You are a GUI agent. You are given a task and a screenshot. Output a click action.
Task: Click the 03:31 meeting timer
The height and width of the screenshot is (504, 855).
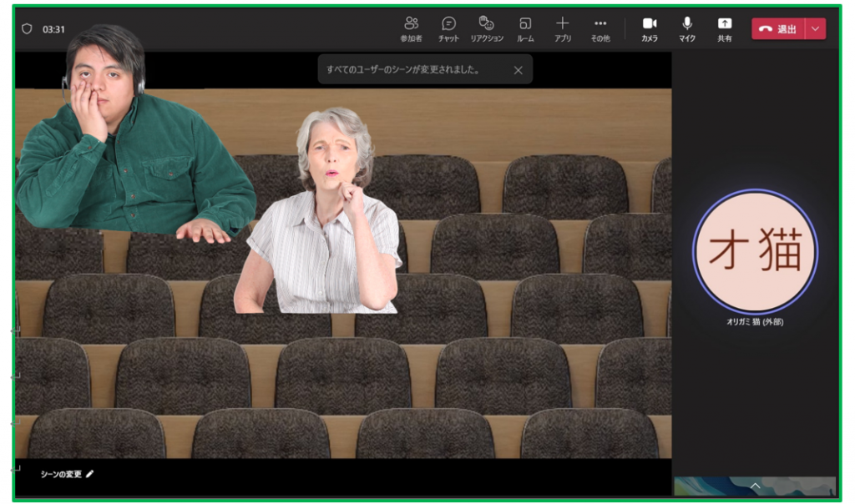pos(54,29)
